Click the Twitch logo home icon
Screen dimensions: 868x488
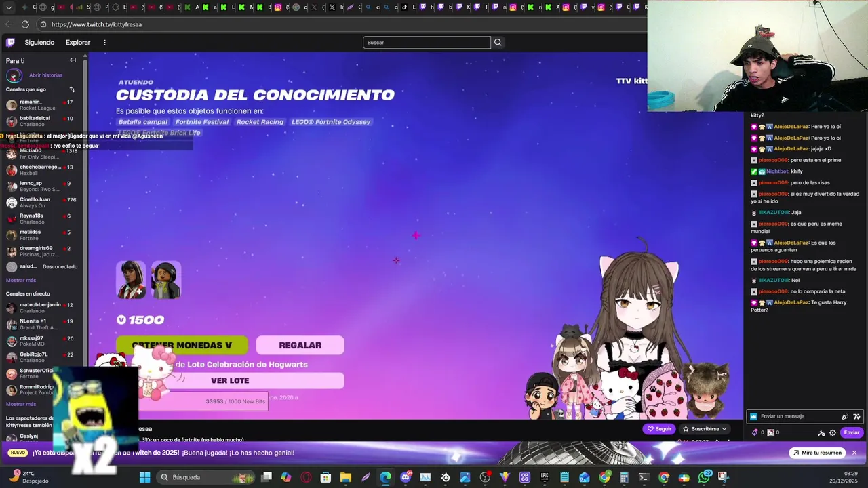10,42
